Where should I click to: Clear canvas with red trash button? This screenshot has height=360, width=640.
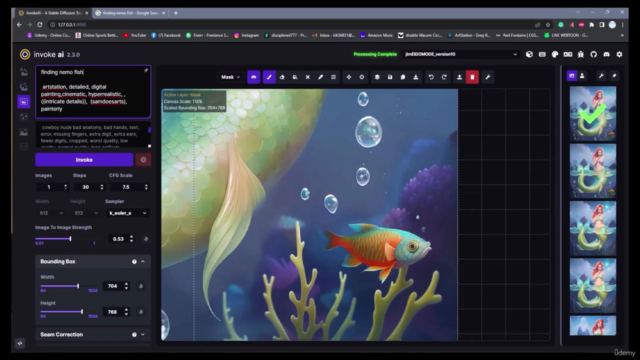click(472, 77)
